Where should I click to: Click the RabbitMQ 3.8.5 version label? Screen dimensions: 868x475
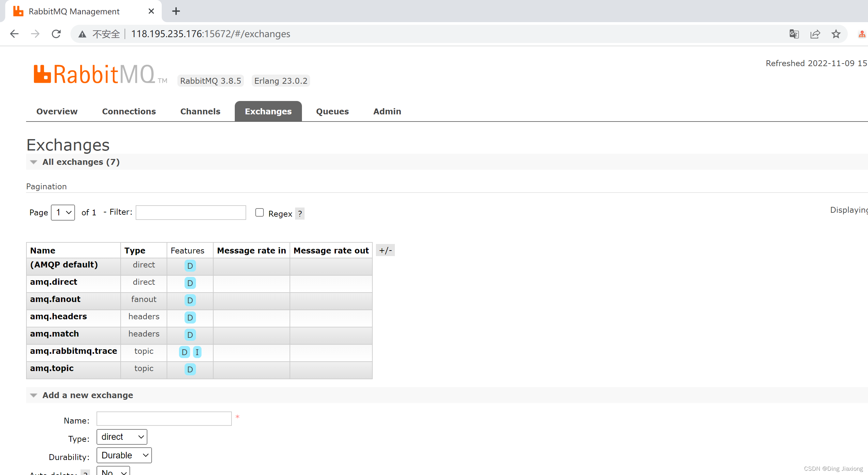(211, 81)
